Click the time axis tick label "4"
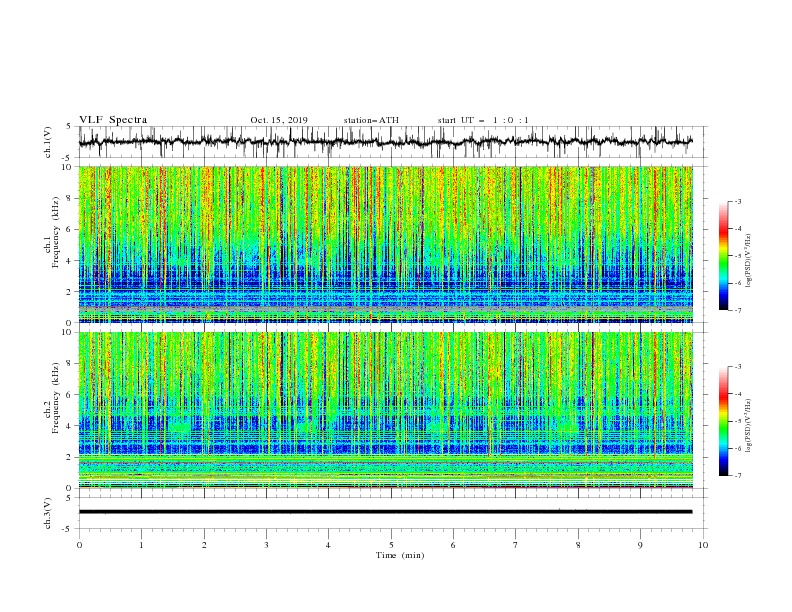Screen dimensions: 792x612 click(328, 545)
